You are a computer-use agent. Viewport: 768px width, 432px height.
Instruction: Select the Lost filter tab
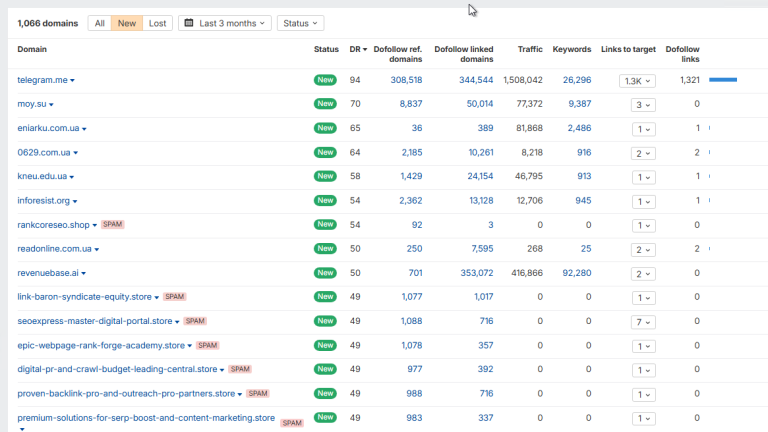click(x=157, y=23)
